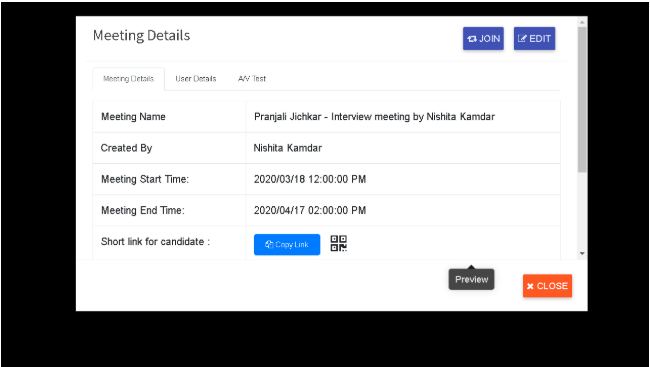650x367 pixels.
Task: Switch to the User Details tab
Action: 196,79
